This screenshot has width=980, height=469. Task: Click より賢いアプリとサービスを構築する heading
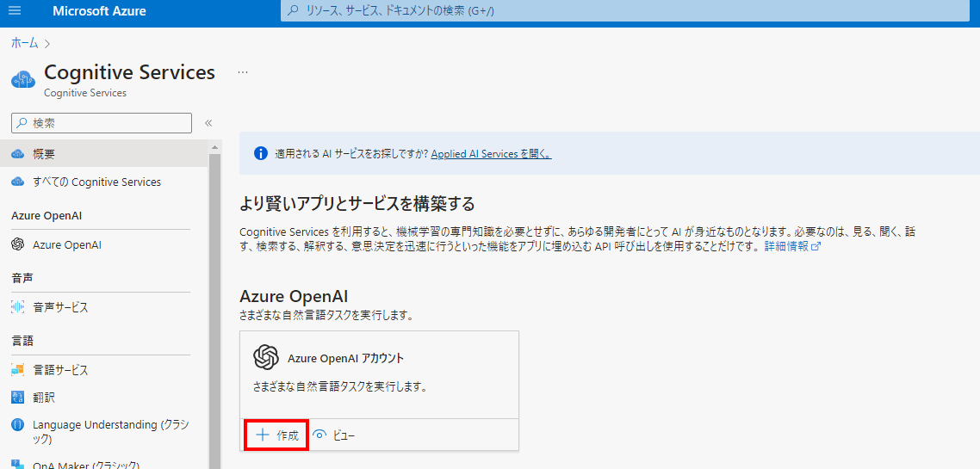(x=357, y=204)
